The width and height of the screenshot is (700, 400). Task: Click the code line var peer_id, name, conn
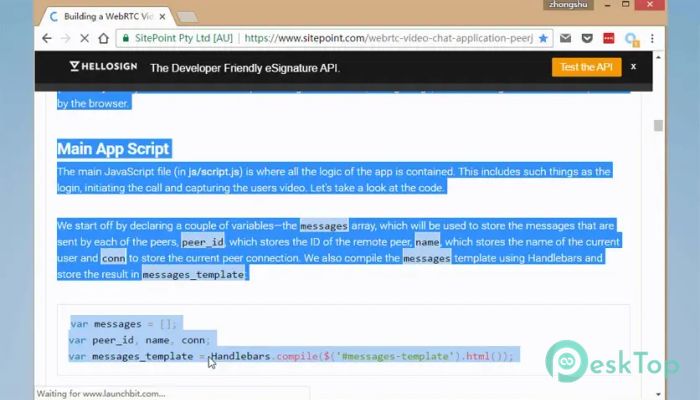[x=139, y=340]
